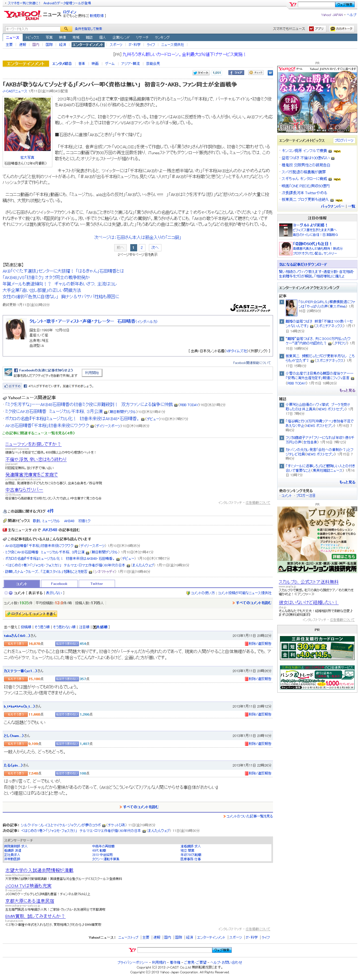This screenshot has height=980, width=360.
Task: Open the 音楽 entertainment sub-category
Action: point(82,64)
